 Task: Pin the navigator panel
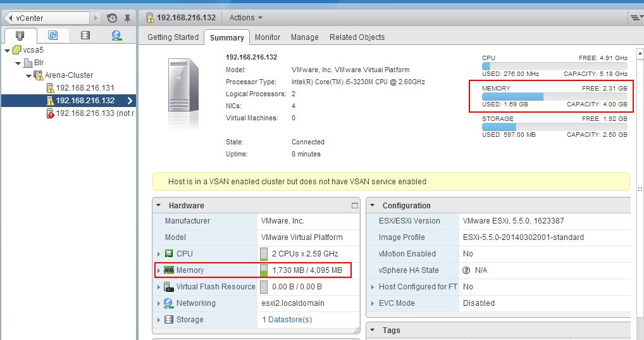pyautogui.click(x=127, y=18)
